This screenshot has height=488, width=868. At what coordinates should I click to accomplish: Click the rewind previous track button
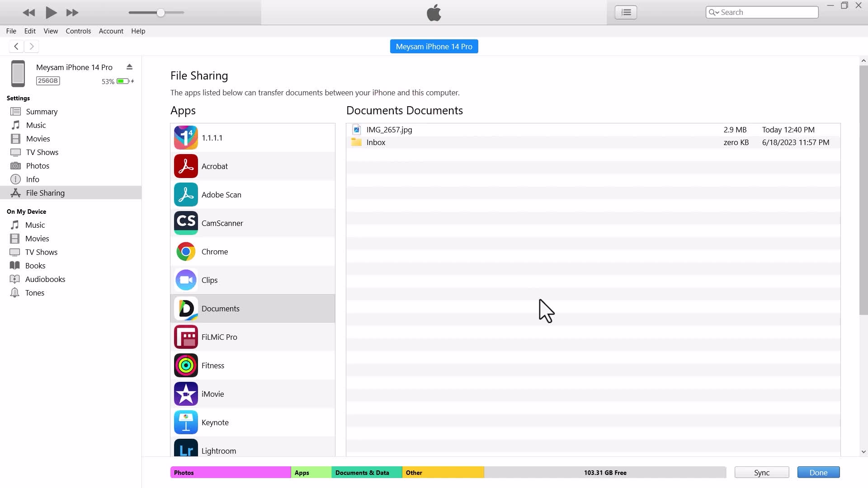click(x=29, y=13)
